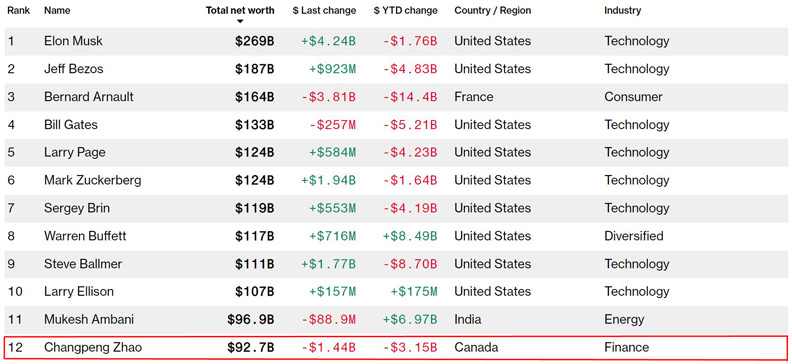792x364 pixels.
Task: Sort by $ Last change column header
Action: [x=324, y=11]
